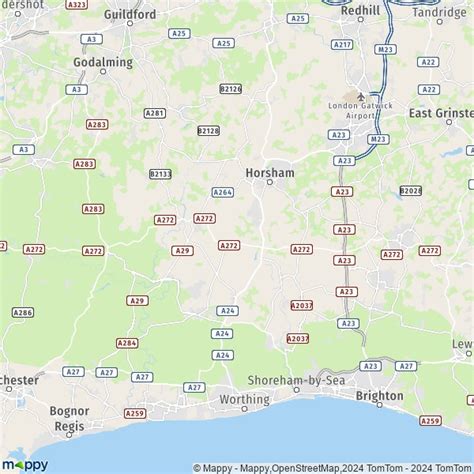The height and width of the screenshot is (474, 474).
Task: Click the Shoreham-by-Sea label
Action: pyautogui.click(x=296, y=380)
